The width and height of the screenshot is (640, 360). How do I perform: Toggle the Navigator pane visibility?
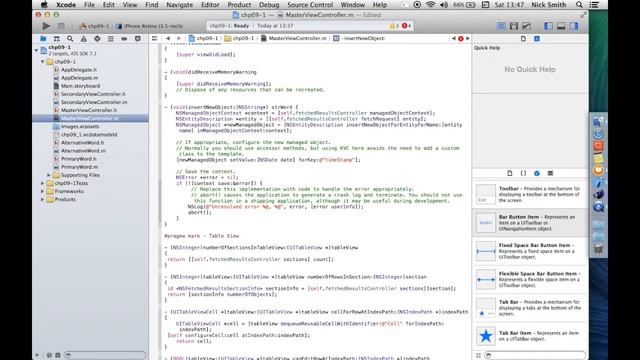tap(548, 26)
